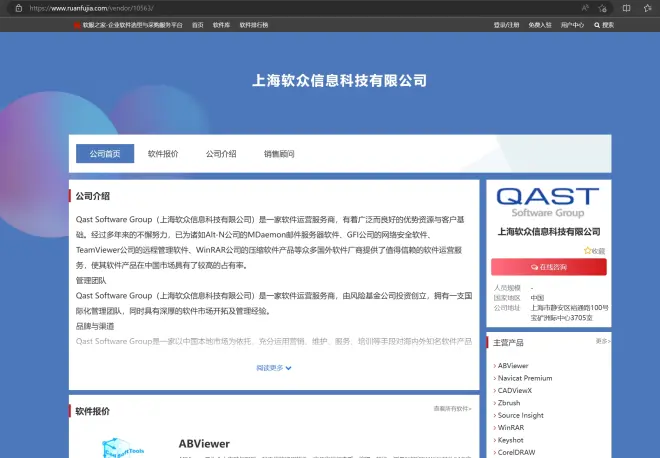This screenshot has height=458, width=660.
Task: Open 查看所有软件 in software pricing section
Action: (452, 409)
